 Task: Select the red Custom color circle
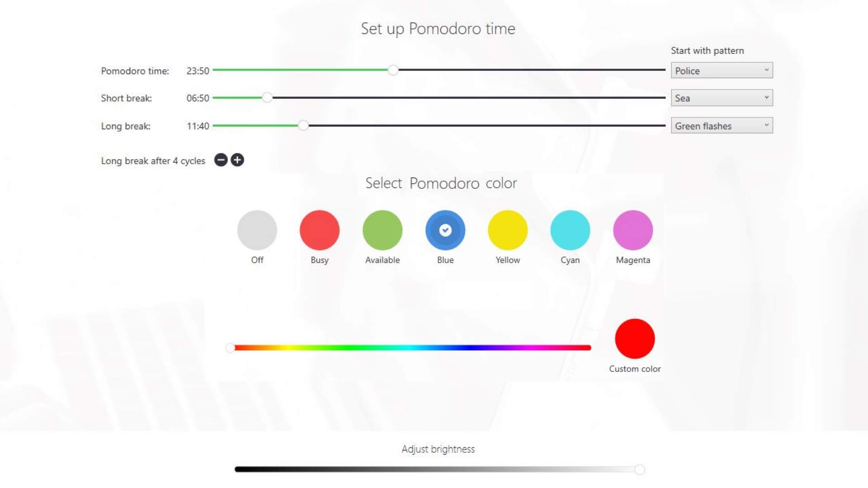[635, 338]
